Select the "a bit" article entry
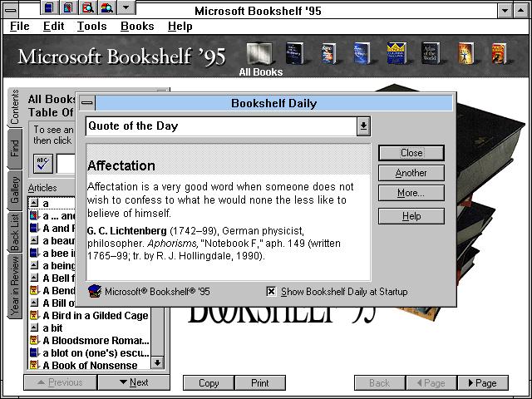Image resolution: width=532 pixels, height=399 pixels. [52, 328]
